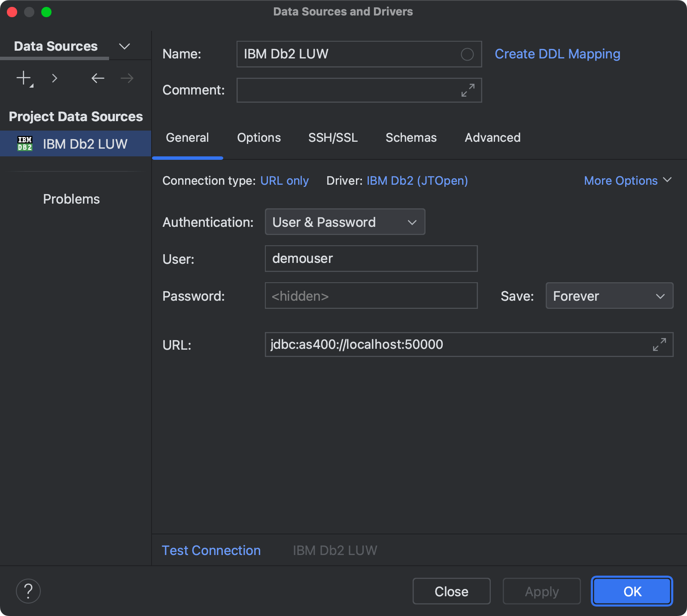The image size is (687, 616).
Task: Open the Schemas tab
Action: pos(410,137)
